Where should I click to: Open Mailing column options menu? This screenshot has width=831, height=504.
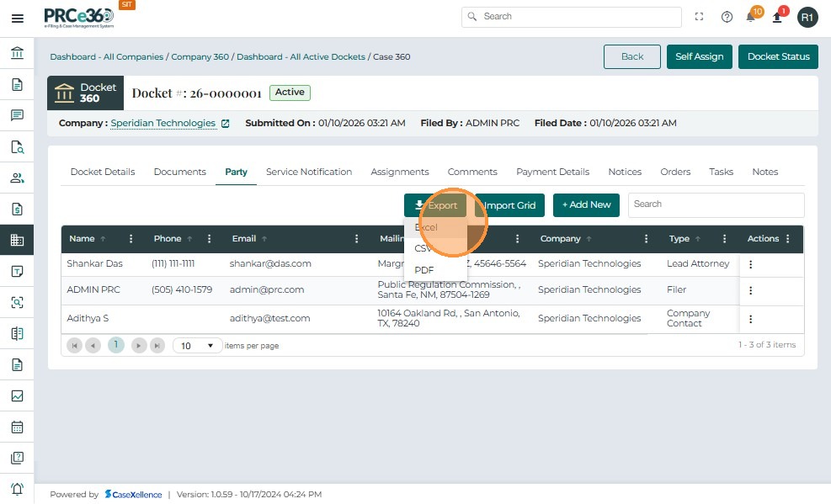click(x=517, y=239)
